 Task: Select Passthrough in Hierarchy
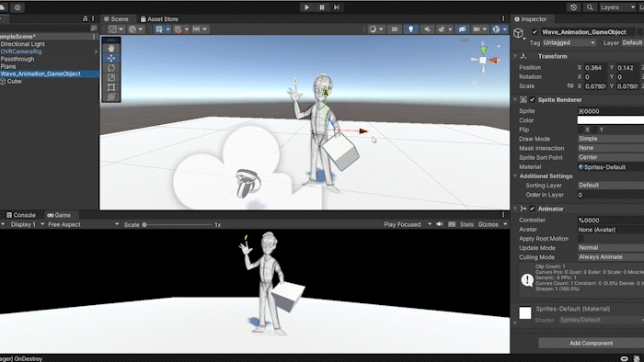17,59
